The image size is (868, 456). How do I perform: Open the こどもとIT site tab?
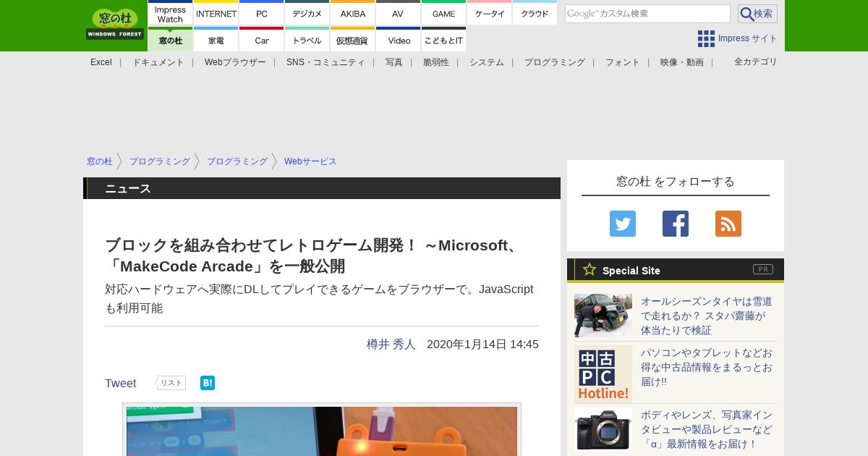(x=443, y=40)
